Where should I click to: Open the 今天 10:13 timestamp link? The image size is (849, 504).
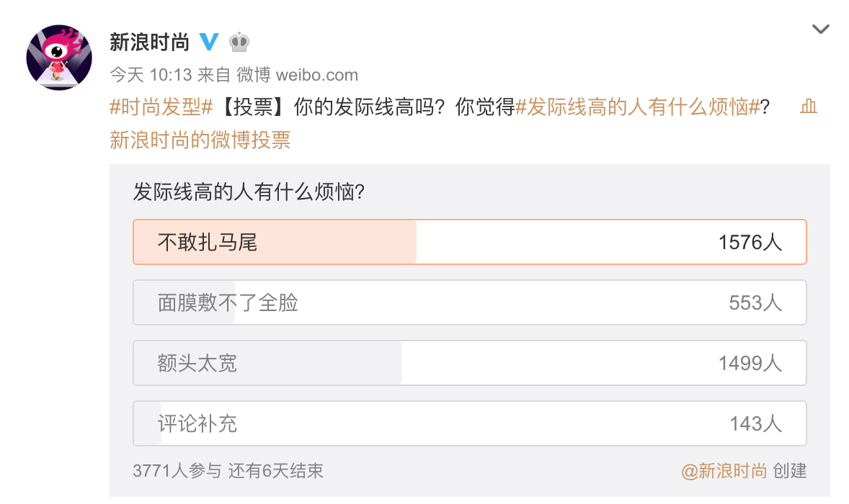coord(150,75)
